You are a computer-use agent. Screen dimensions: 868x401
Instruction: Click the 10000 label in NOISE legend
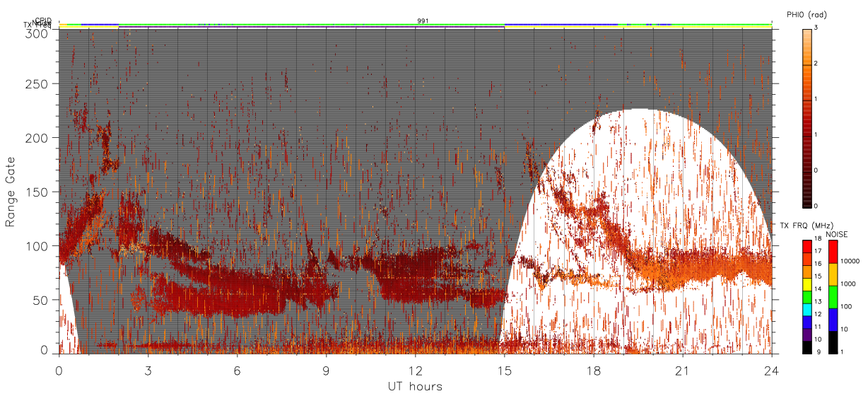tap(849, 261)
